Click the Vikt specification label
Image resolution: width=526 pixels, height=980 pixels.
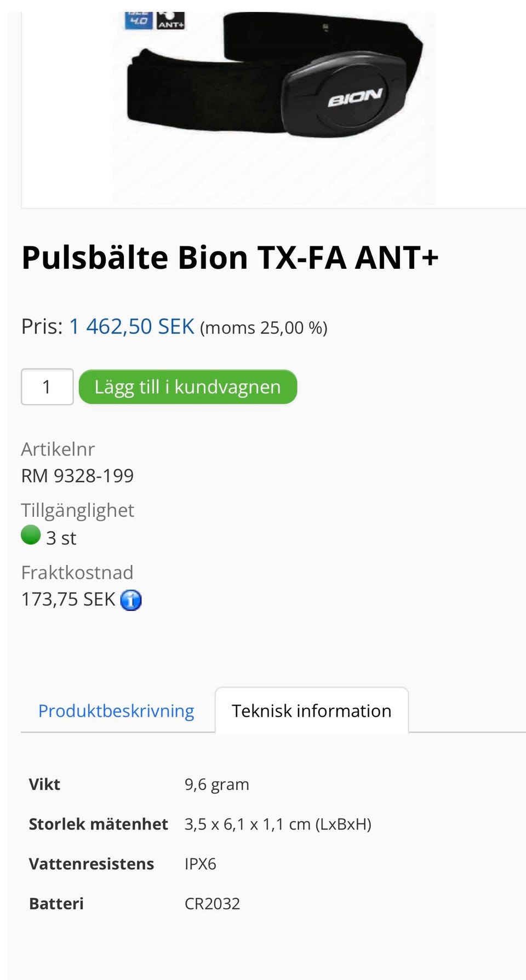(x=44, y=784)
